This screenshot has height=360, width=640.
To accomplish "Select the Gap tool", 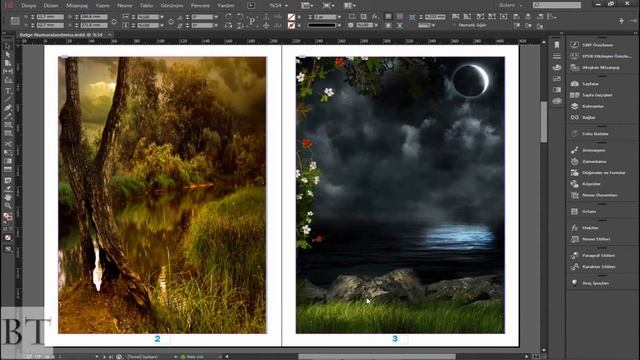I will coord(8,71).
